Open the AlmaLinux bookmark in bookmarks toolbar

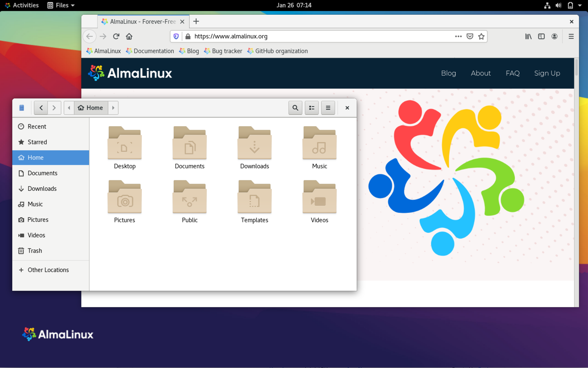103,51
